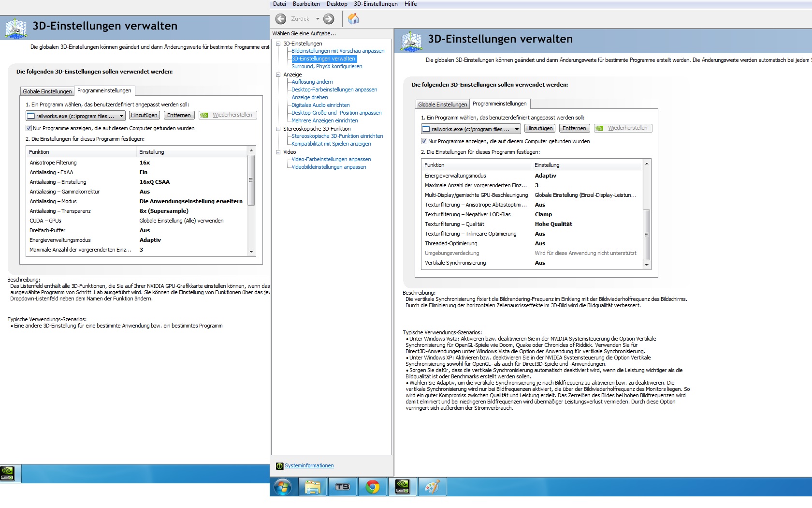Open the Windows Start menu
Viewport: 812px width, 508px height.
(x=283, y=487)
